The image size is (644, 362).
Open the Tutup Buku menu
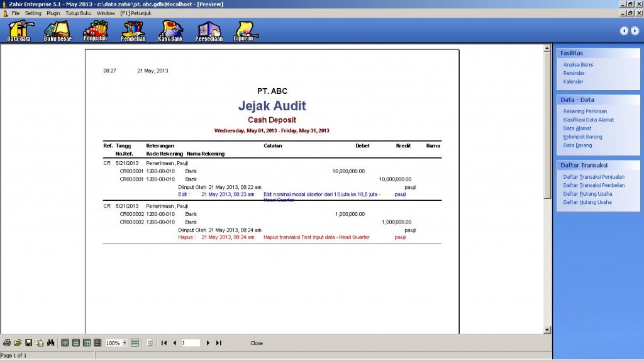(79, 13)
